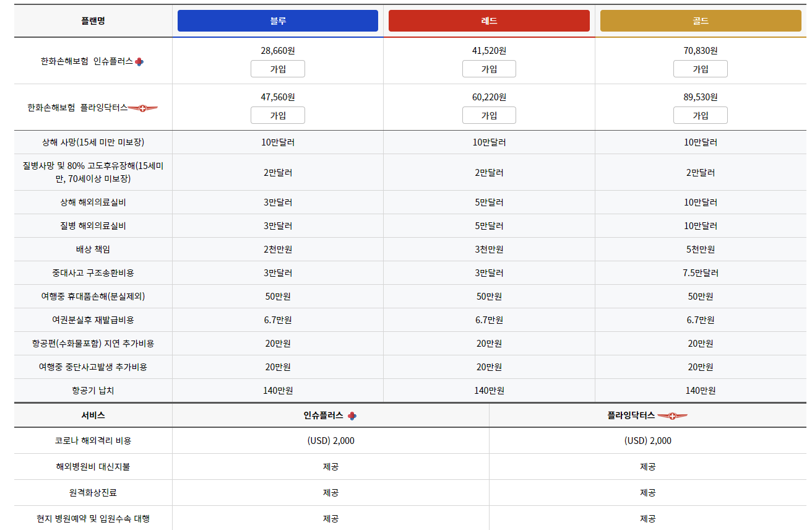
Task: Click 제공 for 원격화상진료 under 인슈플러스
Action: point(330,493)
